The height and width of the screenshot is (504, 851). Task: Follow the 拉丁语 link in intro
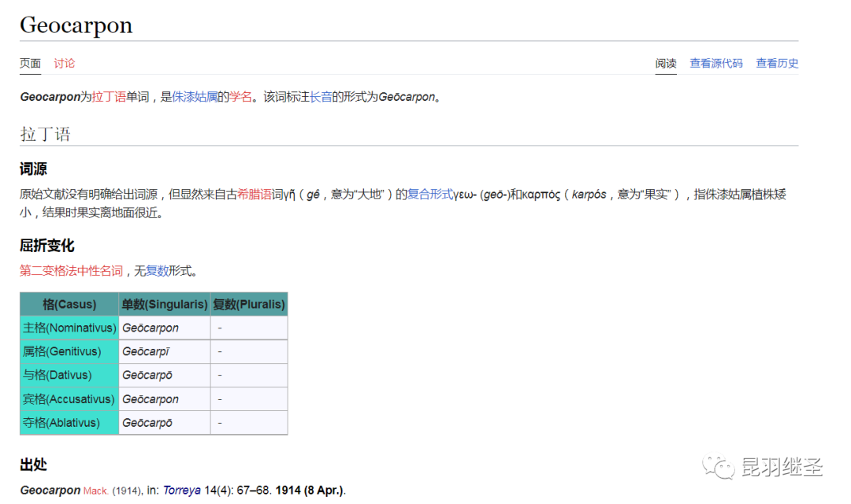pyautogui.click(x=109, y=97)
